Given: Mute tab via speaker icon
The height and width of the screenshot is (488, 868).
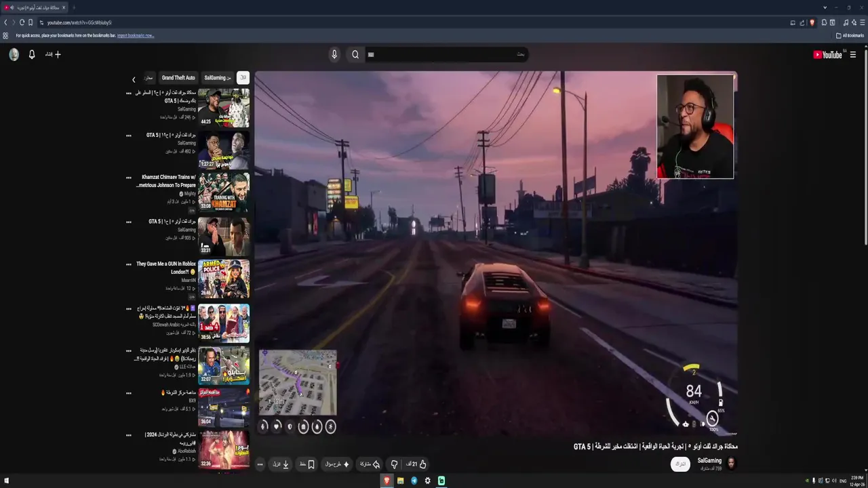Looking at the screenshot, I should click(x=12, y=7).
